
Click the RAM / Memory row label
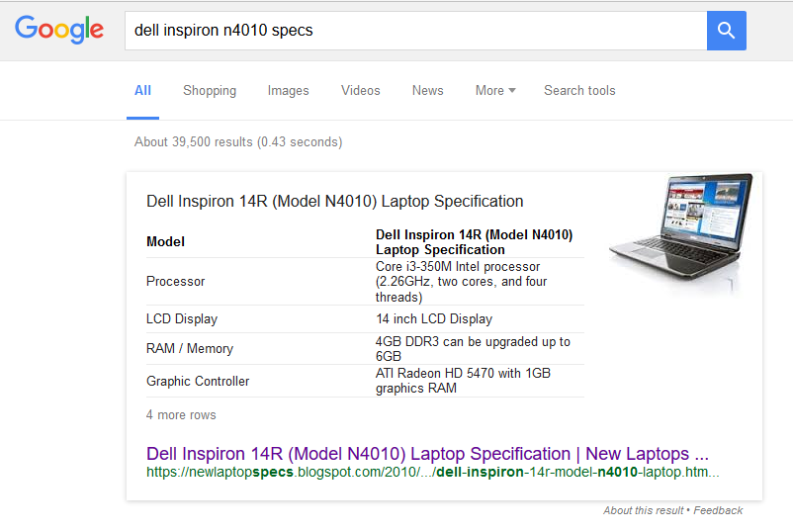[x=190, y=349]
